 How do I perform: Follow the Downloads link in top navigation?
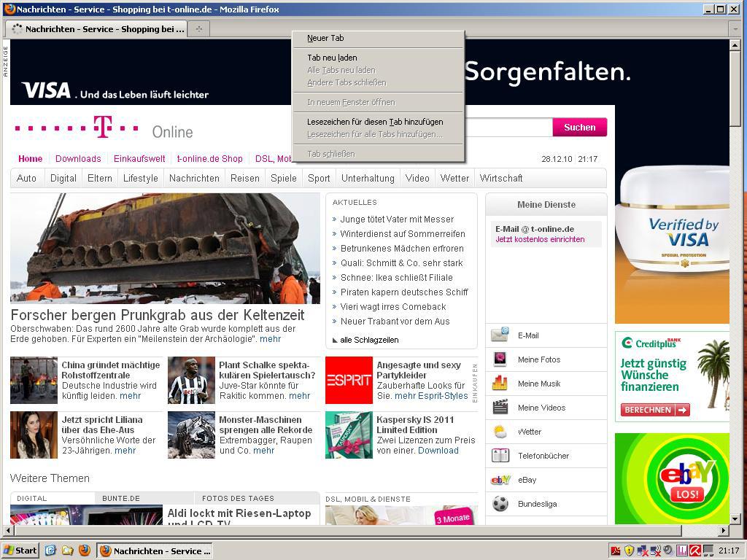[x=78, y=158]
